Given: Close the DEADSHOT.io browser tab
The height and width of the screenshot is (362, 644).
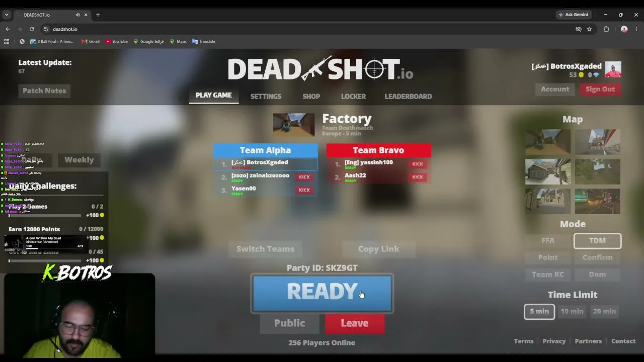Looking at the screenshot, I should [x=86, y=15].
